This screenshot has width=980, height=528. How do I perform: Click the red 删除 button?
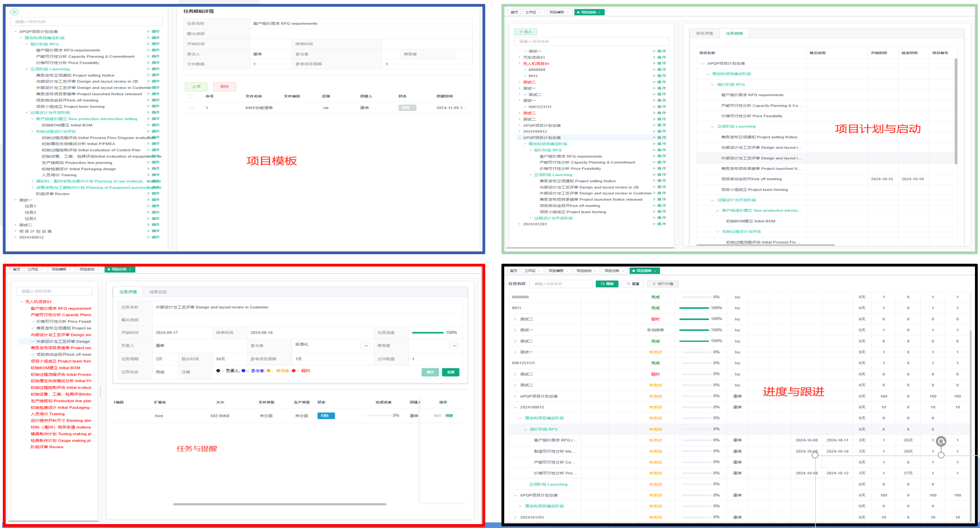(224, 87)
